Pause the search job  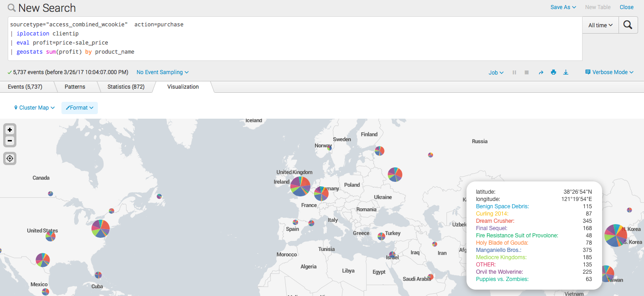click(x=514, y=72)
